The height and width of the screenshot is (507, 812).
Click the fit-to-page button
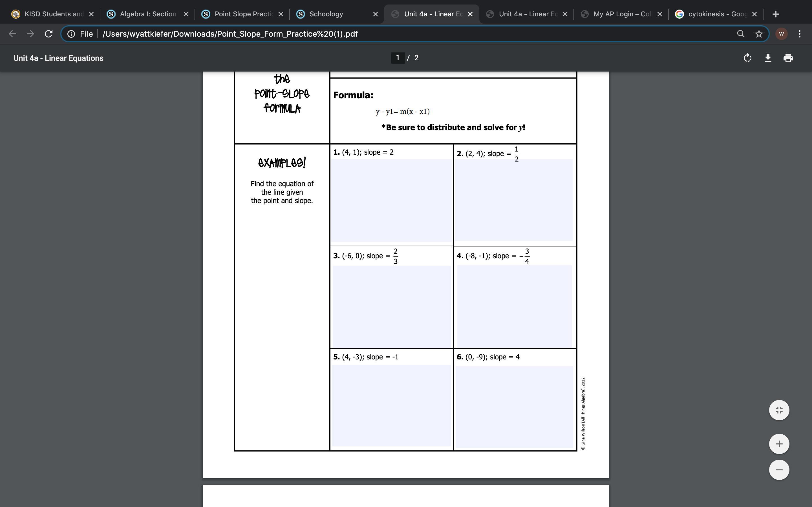click(x=779, y=410)
